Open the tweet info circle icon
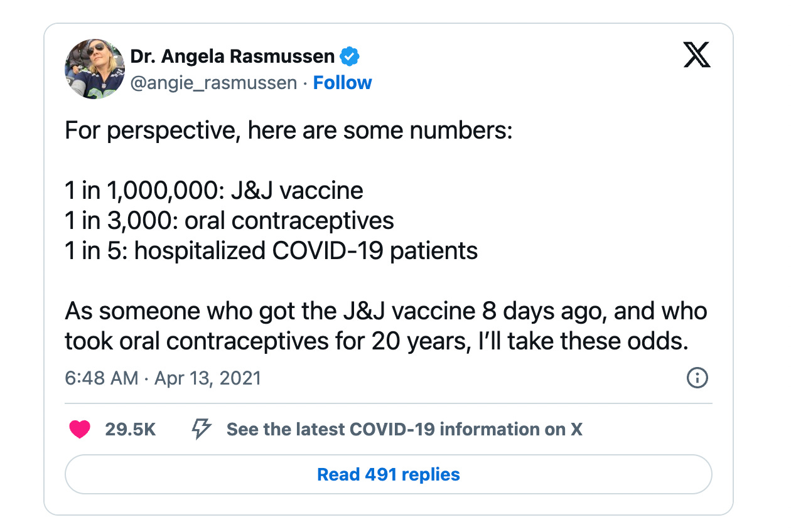The height and width of the screenshot is (532, 791). pyautogui.click(x=697, y=378)
